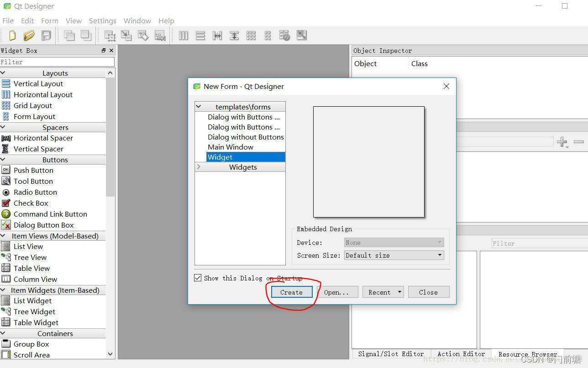Switch to Action Editor tab
Screen dimensions: 588x368
click(x=461, y=354)
